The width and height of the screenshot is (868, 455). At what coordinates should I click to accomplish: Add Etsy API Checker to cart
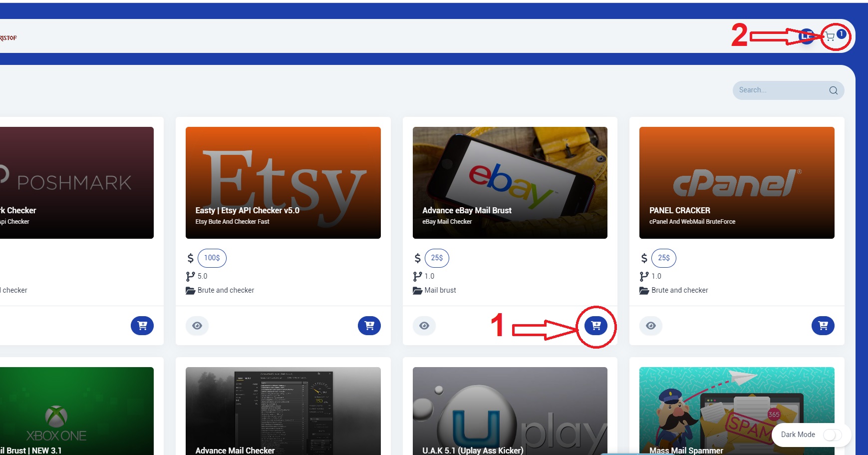click(369, 326)
